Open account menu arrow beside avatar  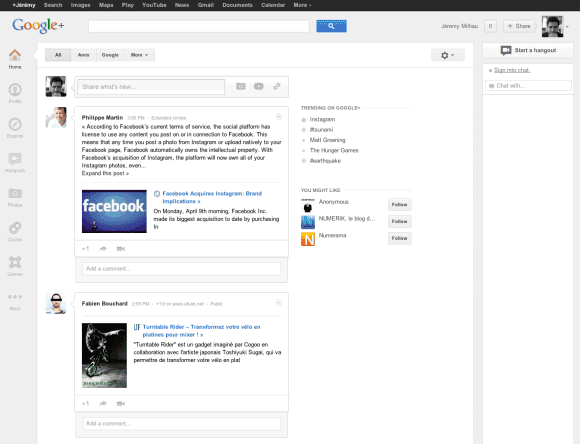click(x=567, y=27)
